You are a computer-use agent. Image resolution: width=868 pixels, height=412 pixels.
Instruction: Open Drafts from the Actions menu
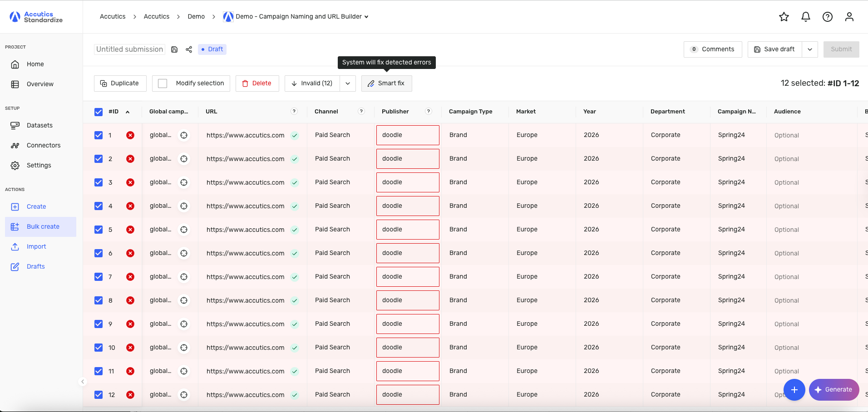tap(35, 266)
